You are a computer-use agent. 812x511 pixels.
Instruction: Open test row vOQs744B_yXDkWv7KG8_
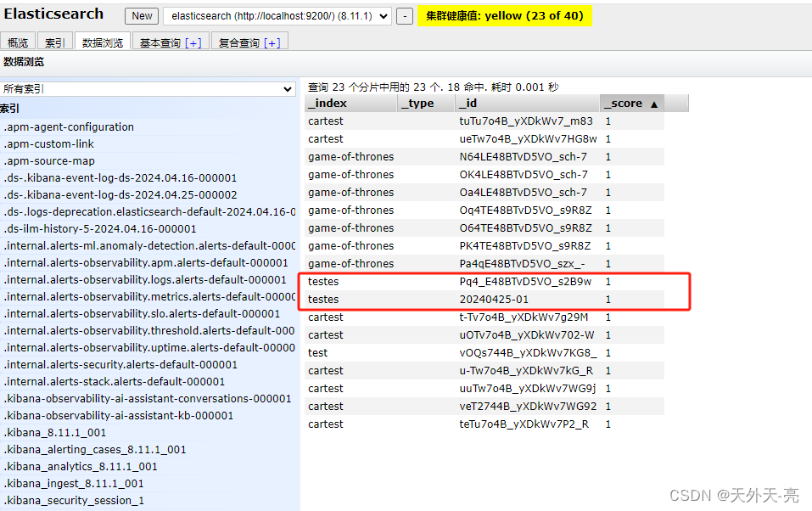coord(484,353)
